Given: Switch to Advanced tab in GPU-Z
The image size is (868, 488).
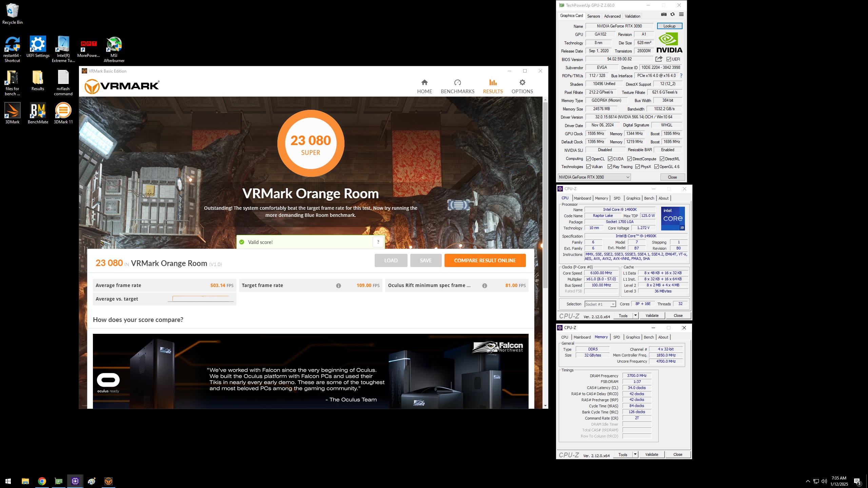Looking at the screenshot, I should (x=612, y=16).
